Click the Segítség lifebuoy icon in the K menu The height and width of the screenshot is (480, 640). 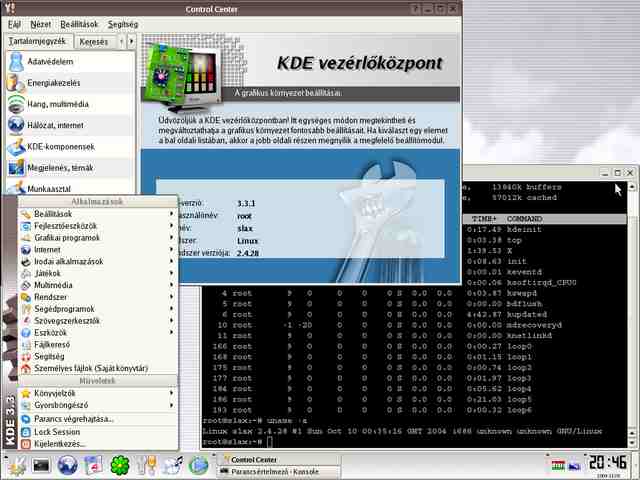point(26,357)
